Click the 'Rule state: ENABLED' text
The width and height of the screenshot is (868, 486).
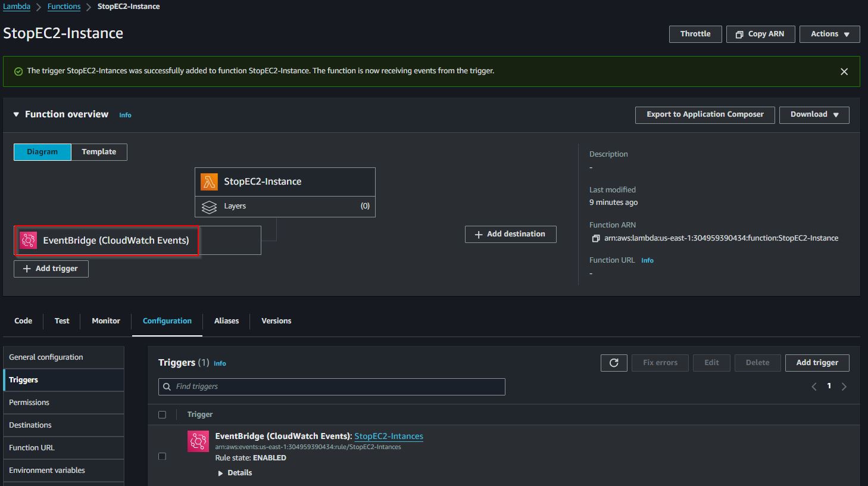(x=251, y=458)
